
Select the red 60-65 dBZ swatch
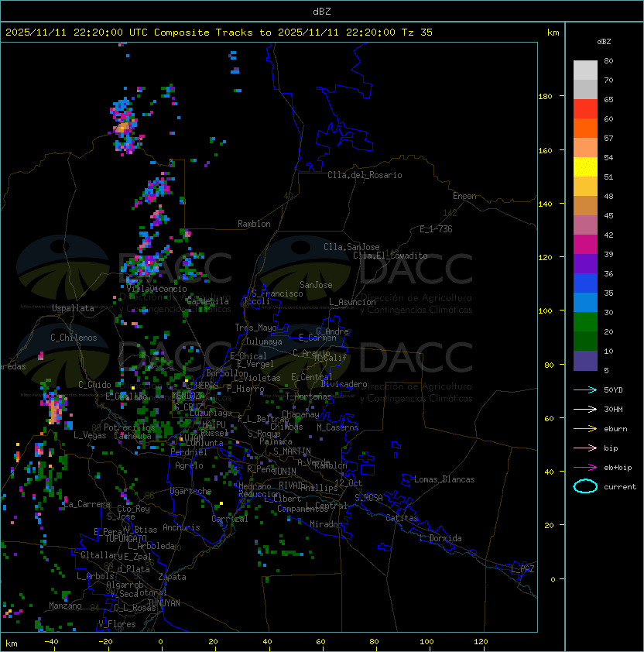pos(585,109)
